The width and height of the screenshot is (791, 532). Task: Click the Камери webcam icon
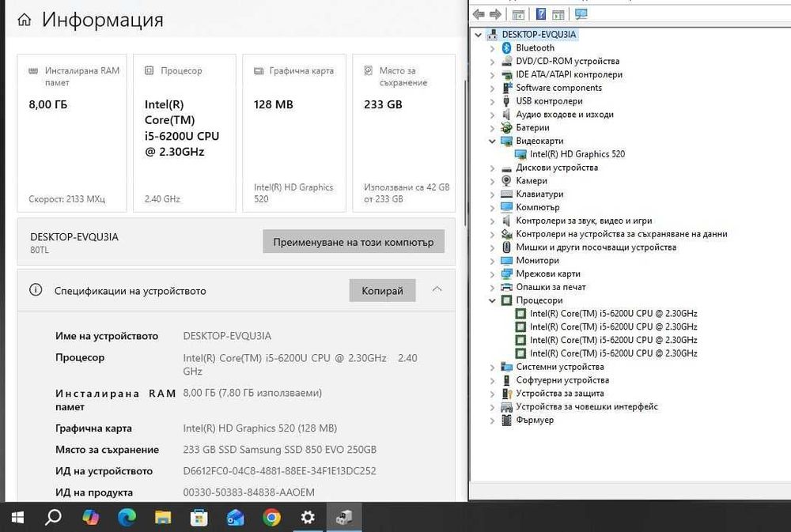(x=506, y=180)
